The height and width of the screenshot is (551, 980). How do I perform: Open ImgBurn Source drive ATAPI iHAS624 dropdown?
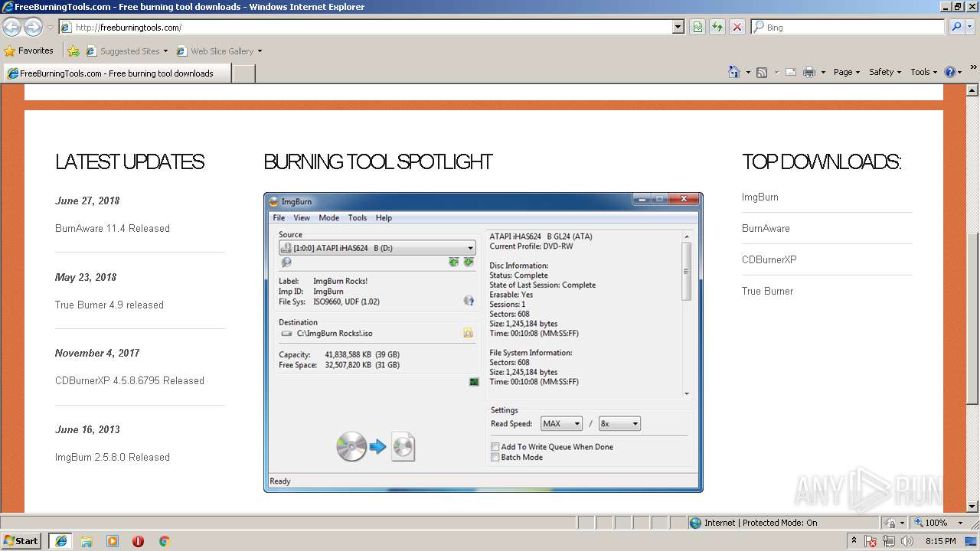(x=377, y=248)
